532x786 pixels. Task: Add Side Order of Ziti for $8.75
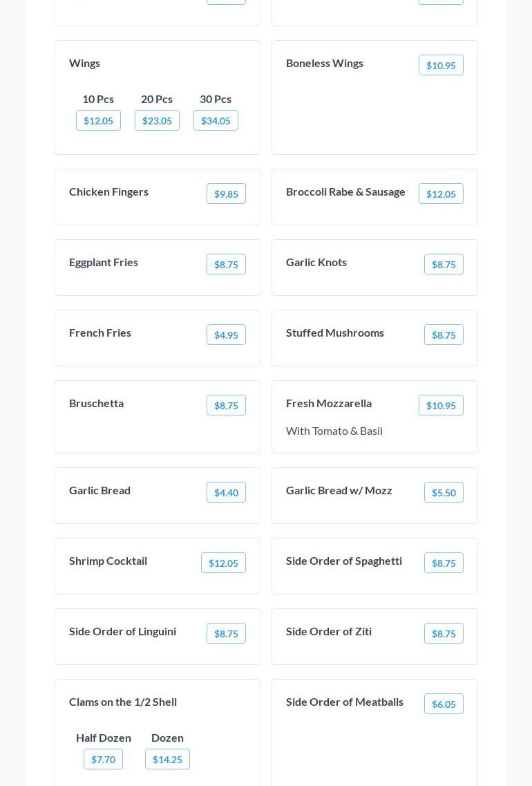point(444,633)
